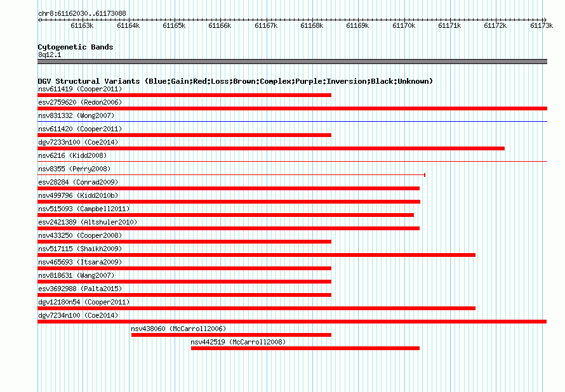The height and width of the screenshot is (392, 565).
Task: Click the 61172k ruler label
Action: (495, 25)
